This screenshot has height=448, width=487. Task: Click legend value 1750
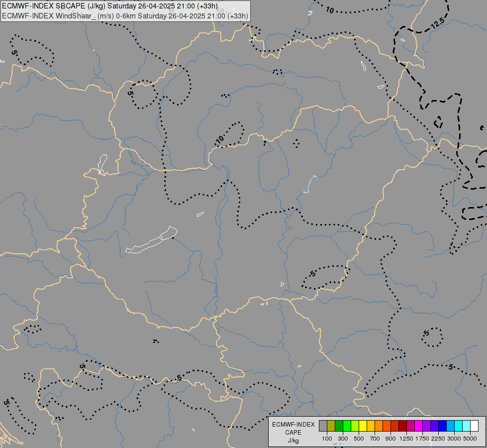[x=422, y=439]
